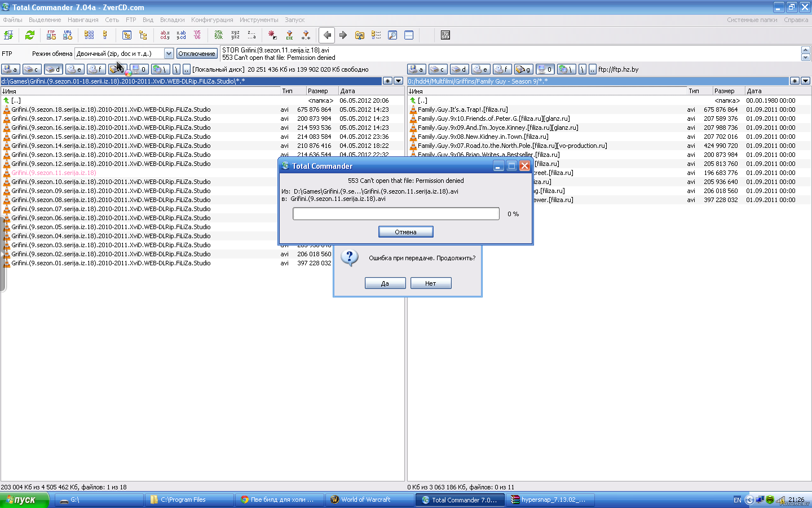This screenshot has width=812, height=508.
Task: Open the Справка menu
Action: (x=796, y=20)
